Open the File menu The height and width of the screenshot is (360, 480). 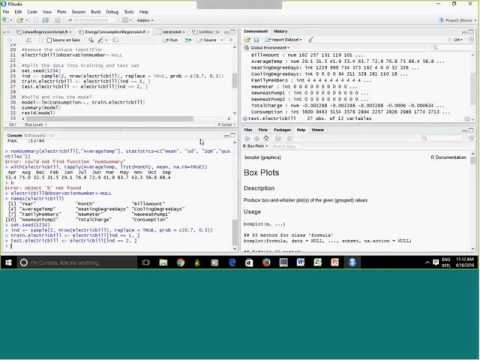click(x=6, y=12)
